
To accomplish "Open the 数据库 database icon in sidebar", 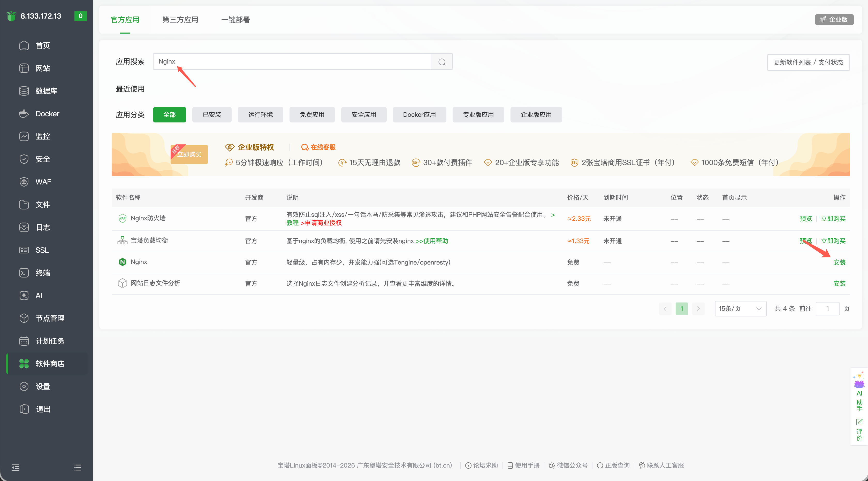I will pyautogui.click(x=24, y=91).
